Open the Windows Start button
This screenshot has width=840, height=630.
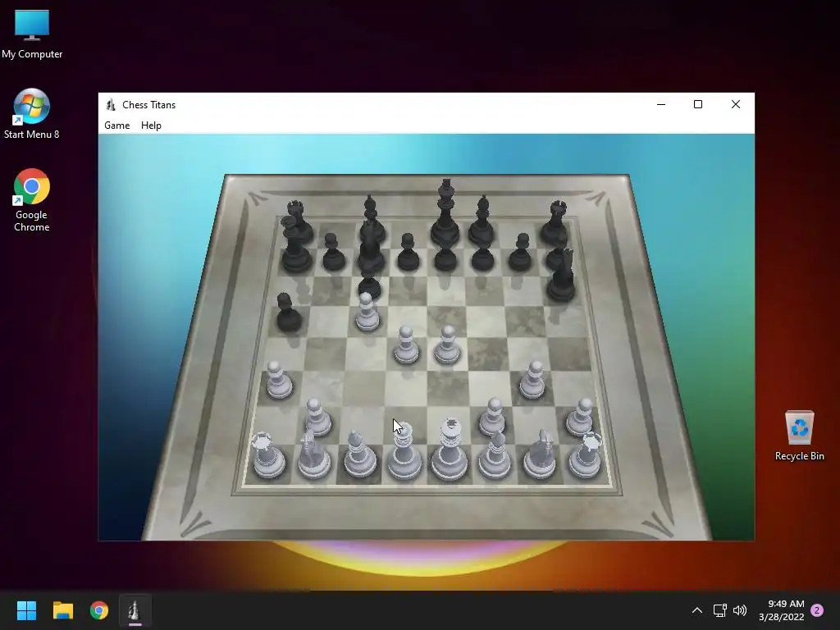coord(26,610)
